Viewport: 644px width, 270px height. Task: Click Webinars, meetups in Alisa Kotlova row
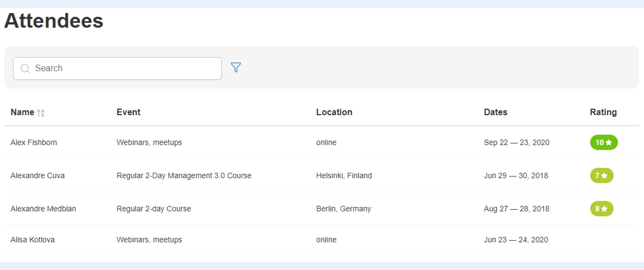[149, 240]
